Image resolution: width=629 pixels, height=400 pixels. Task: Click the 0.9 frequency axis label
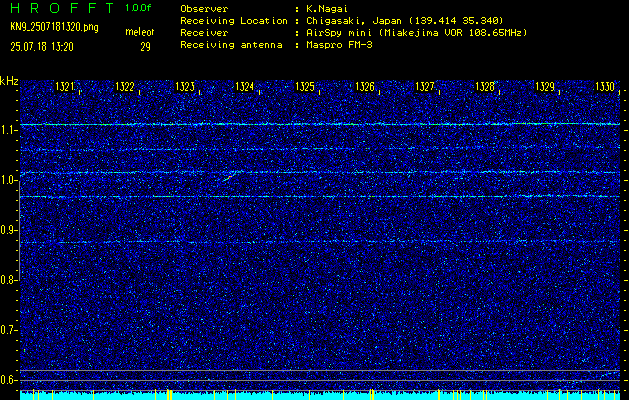tap(8, 230)
